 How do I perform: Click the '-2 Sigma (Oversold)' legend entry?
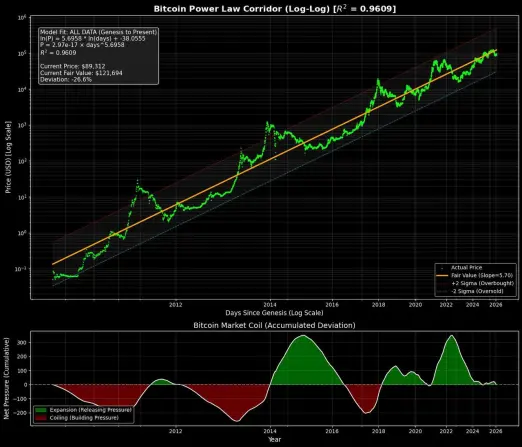pos(477,291)
